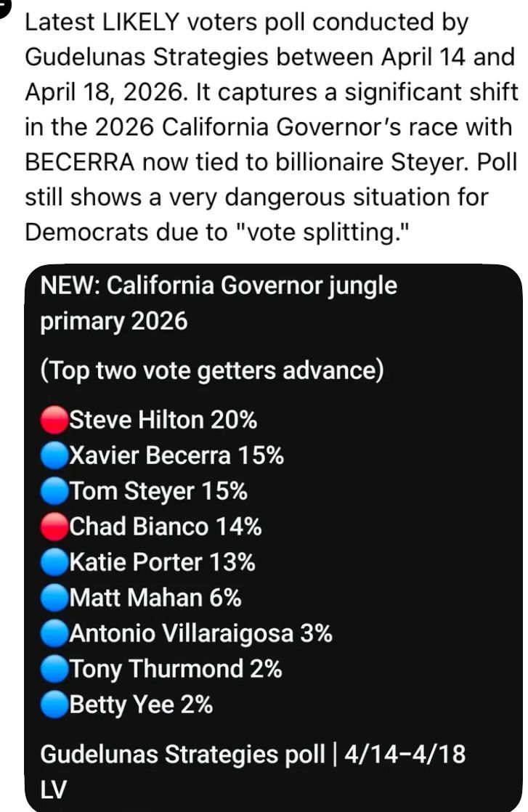This screenshot has width=528, height=812.
Task: Select the "Antonio Villaraigosa 3%" result line
Action: 200,633
